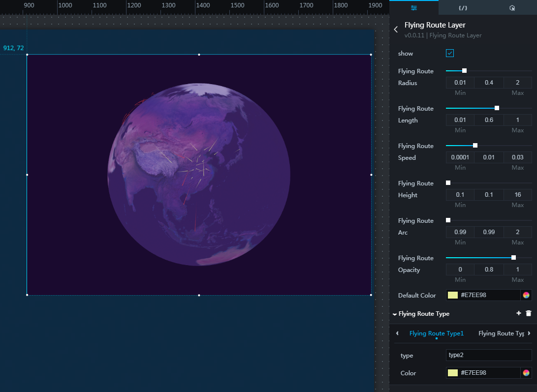Collapse the Flying Route Type section
The height and width of the screenshot is (392, 537).
395,314
